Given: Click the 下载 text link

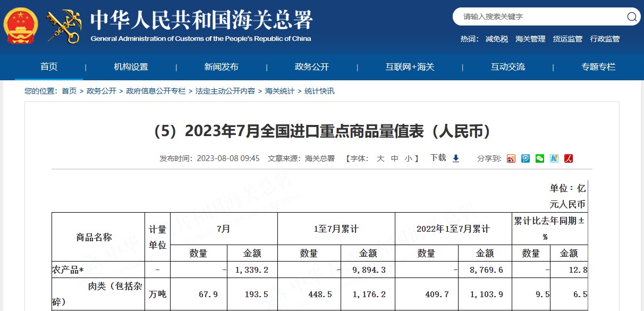Looking at the screenshot, I should [x=438, y=158].
